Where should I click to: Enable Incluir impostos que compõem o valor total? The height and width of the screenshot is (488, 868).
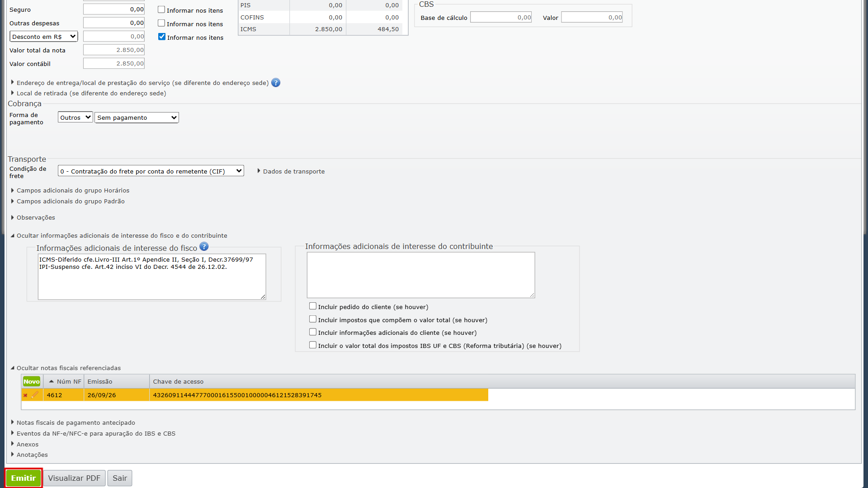313,319
